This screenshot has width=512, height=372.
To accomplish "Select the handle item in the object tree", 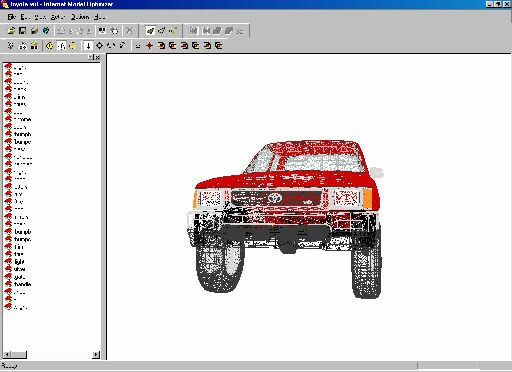I will coord(18,284).
